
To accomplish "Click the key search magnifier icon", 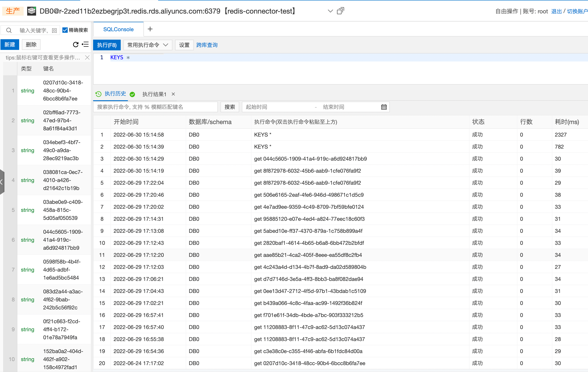I will click(9, 30).
